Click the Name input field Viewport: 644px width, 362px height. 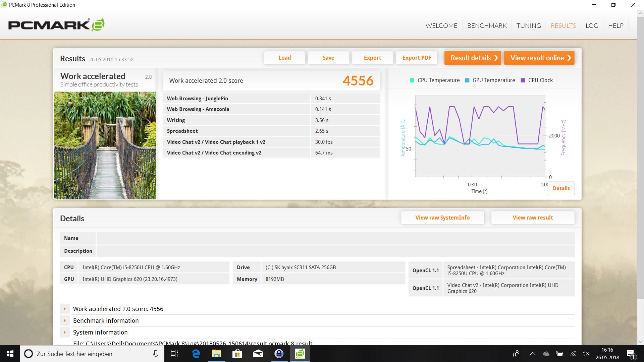click(335, 238)
